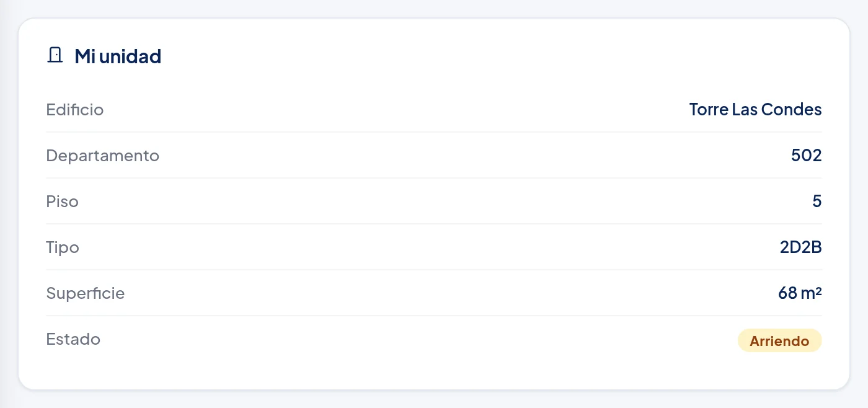The height and width of the screenshot is (408, 868).
Task: Click the Piso label
Action: pyautogui.click(x=63, y=202)
